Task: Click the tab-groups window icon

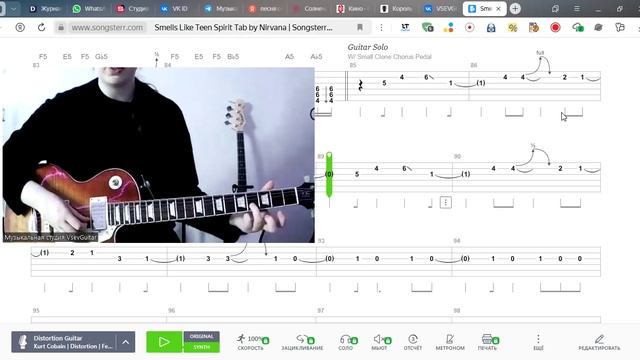Action: (x=555, y=8)
